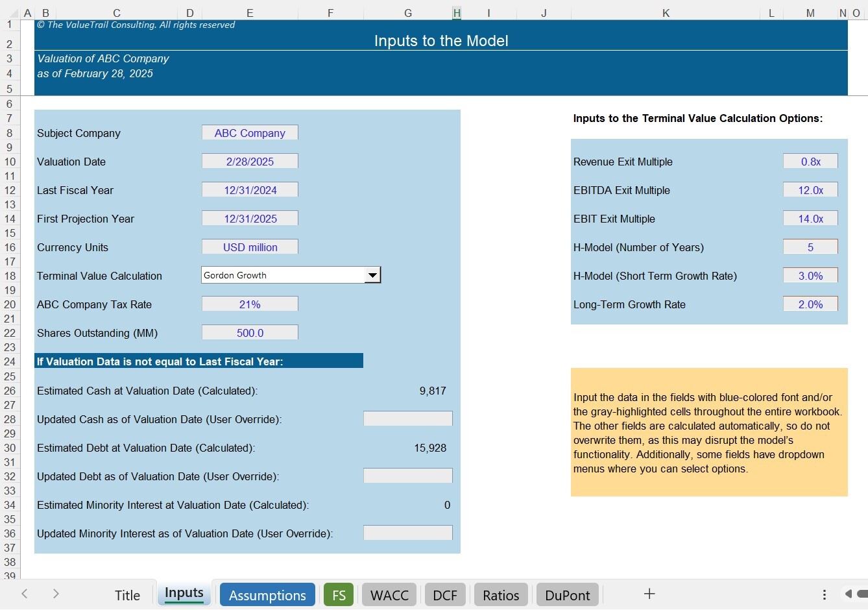Select column H header

[x=456, y=12]
